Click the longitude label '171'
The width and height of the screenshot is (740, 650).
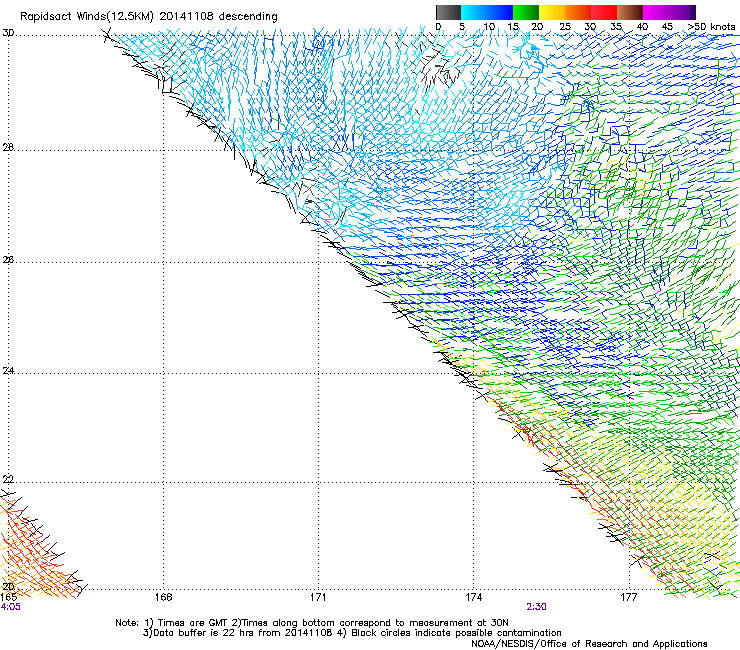click(x=318, y=597)
